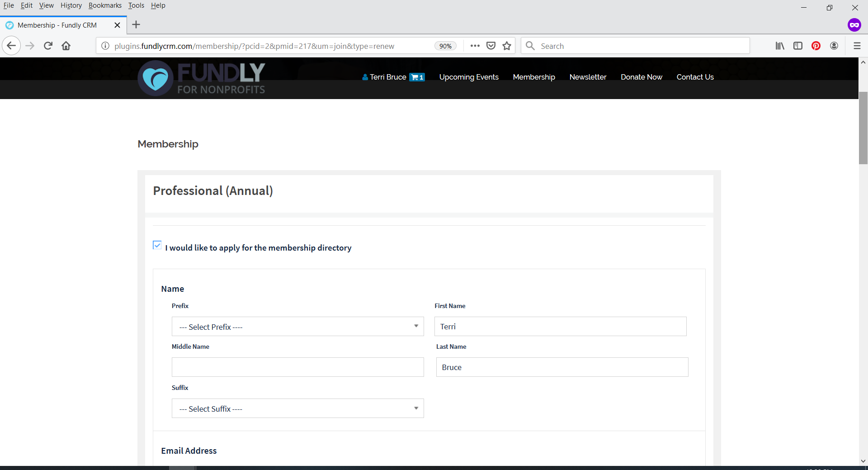The width and height of the screenshot is (868, 470).
Task: Uncheck the membership directory checkbox
Action: [157, 245]
